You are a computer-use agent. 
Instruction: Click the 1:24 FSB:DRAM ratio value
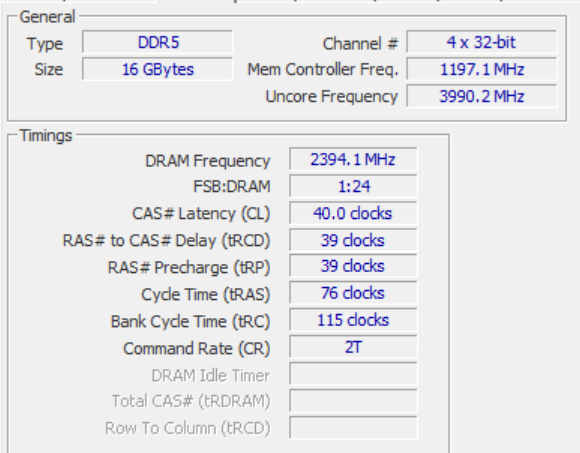(x=353, y=186)
